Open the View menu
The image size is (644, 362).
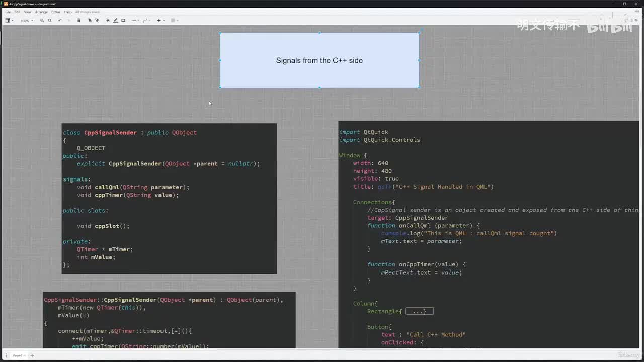pyautogui.click(x=28, y=12)
